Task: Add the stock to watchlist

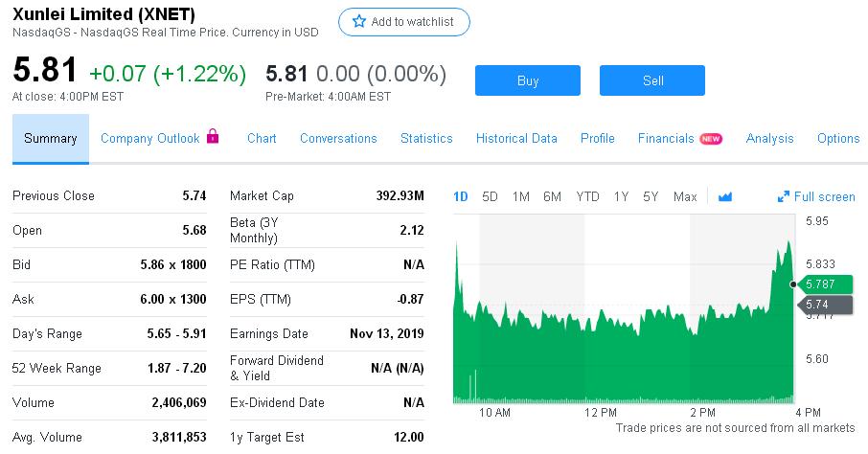Action: (x=404, y=22)
